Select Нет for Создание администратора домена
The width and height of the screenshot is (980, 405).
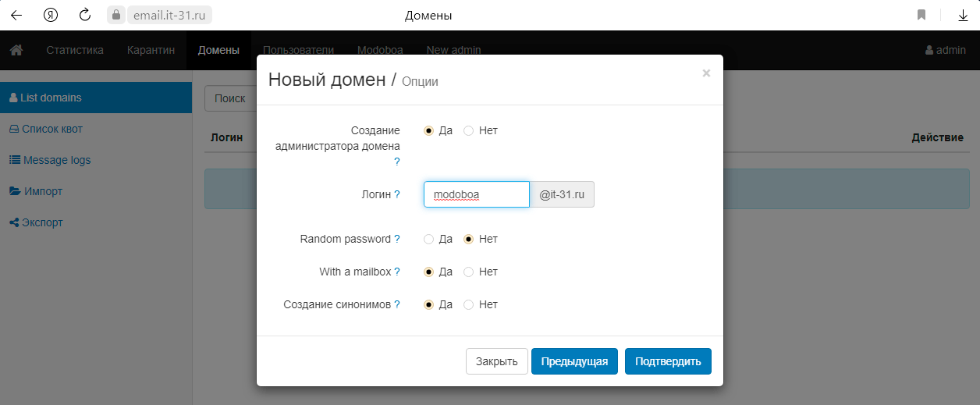(x=469, y=130)
